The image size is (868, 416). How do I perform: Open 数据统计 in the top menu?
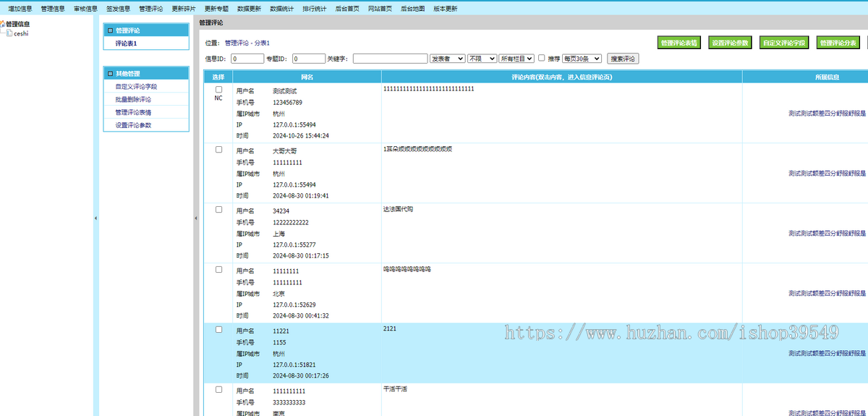tap(281, 9)
